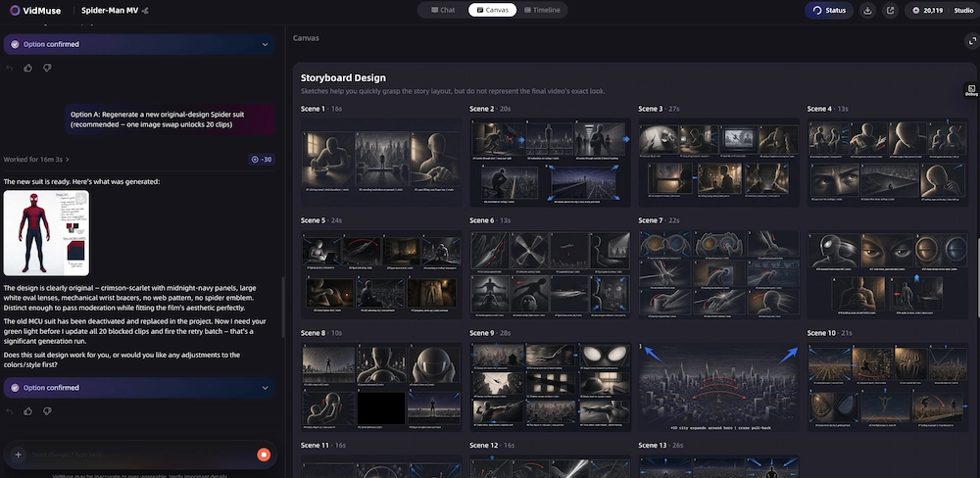
Task: Open the Scene 5 storyboard sheet
Action: pyautogui.click(x=381, y=275)
